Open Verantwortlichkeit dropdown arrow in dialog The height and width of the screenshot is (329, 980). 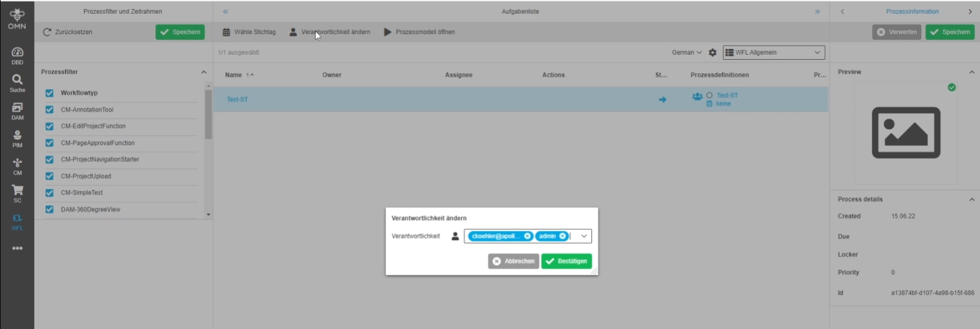pos(584,236)
